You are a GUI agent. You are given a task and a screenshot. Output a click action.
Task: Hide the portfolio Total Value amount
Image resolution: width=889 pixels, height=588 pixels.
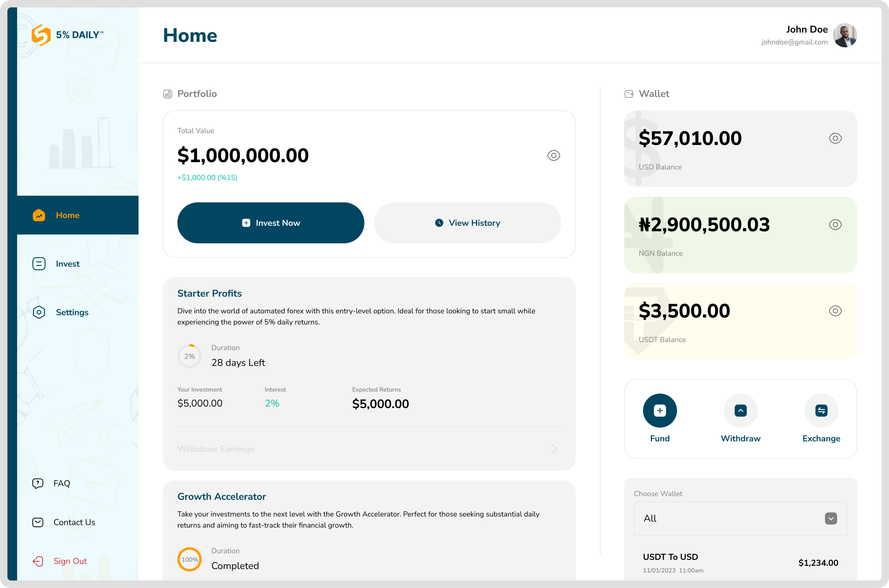tap(553, 156)
